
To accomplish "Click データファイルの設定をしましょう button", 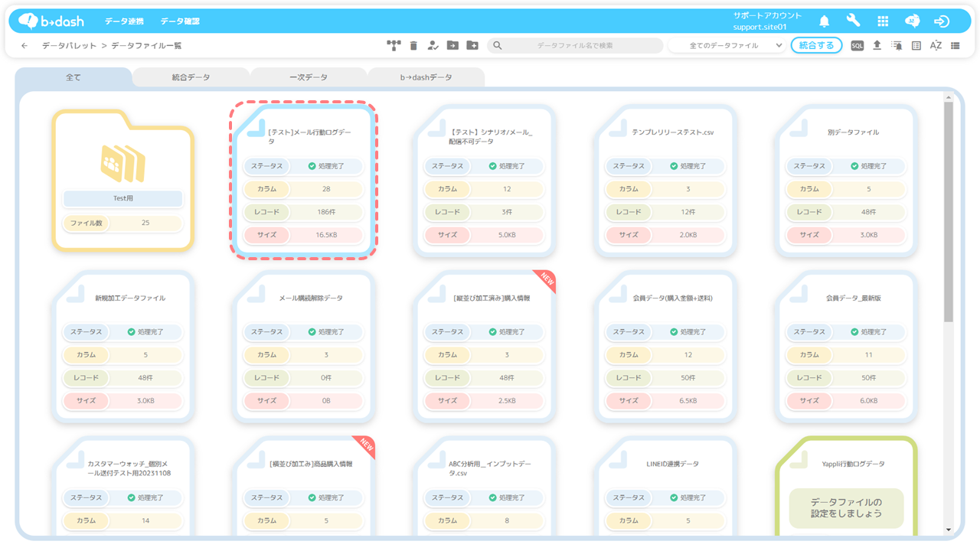I will coord(846,508).
